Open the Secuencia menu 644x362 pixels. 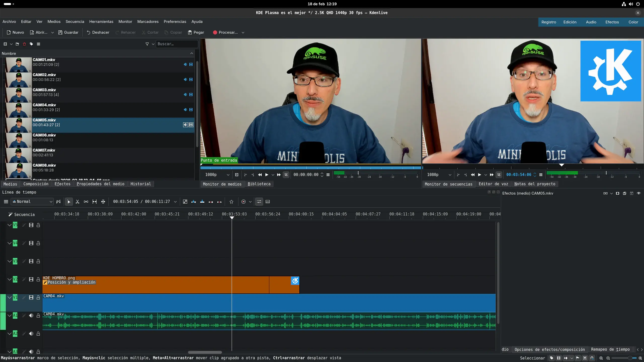click(x=75, y=22)
